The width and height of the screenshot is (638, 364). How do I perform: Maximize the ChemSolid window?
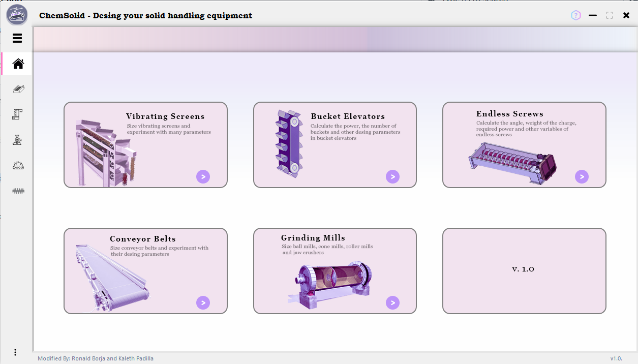[609, 15]
